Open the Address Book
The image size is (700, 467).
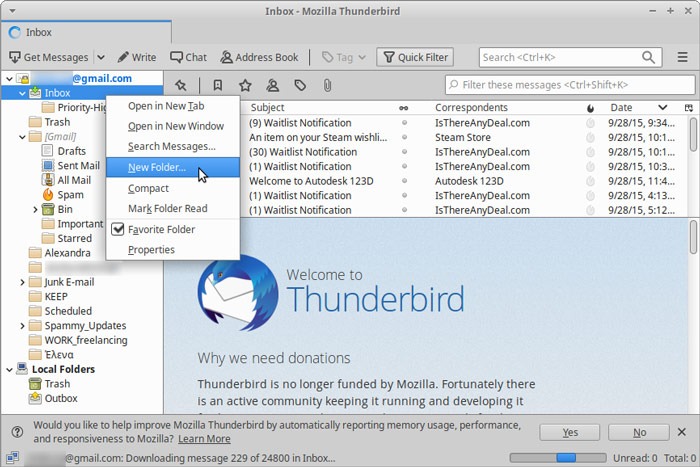pyautogui.click(x=259, y=57)
